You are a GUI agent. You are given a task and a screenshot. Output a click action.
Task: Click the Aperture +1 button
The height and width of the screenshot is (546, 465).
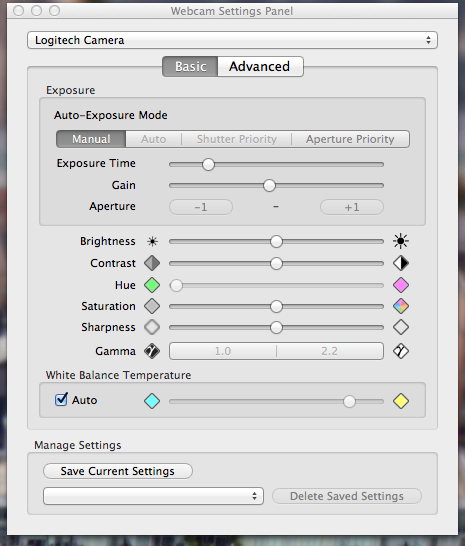click(352, 207)
